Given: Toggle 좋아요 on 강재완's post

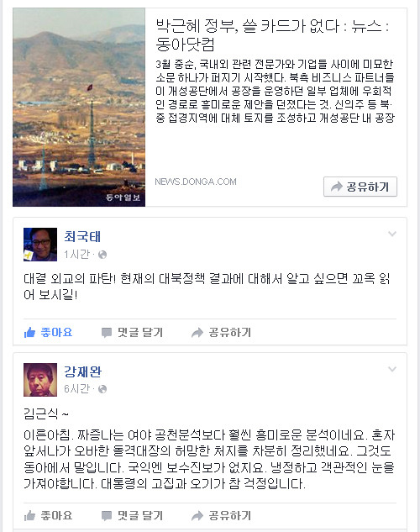Looking at the screenshot, I should [48, 516].
